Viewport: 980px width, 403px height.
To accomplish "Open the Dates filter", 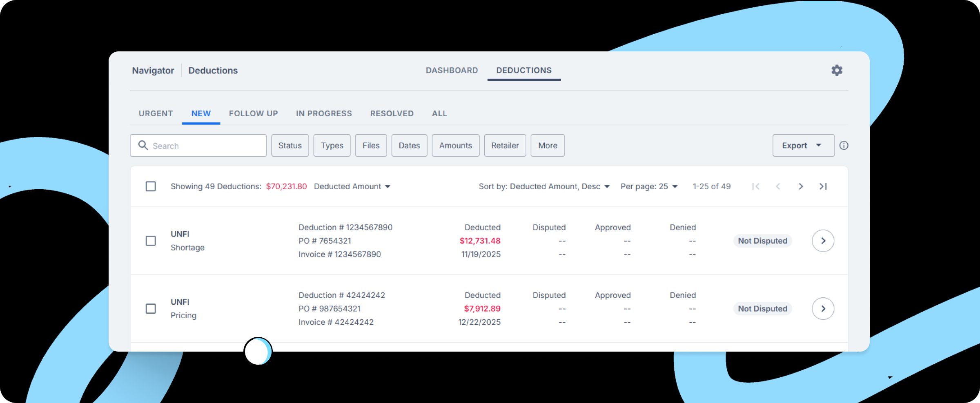I will coord(409,146).
